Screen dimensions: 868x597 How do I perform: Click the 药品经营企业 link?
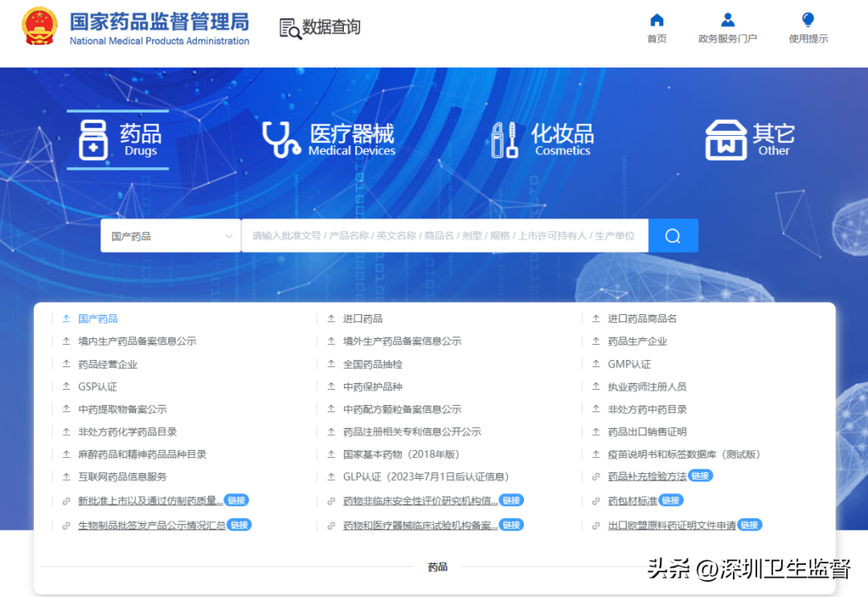pyautogui.click(x=108, y=364)
